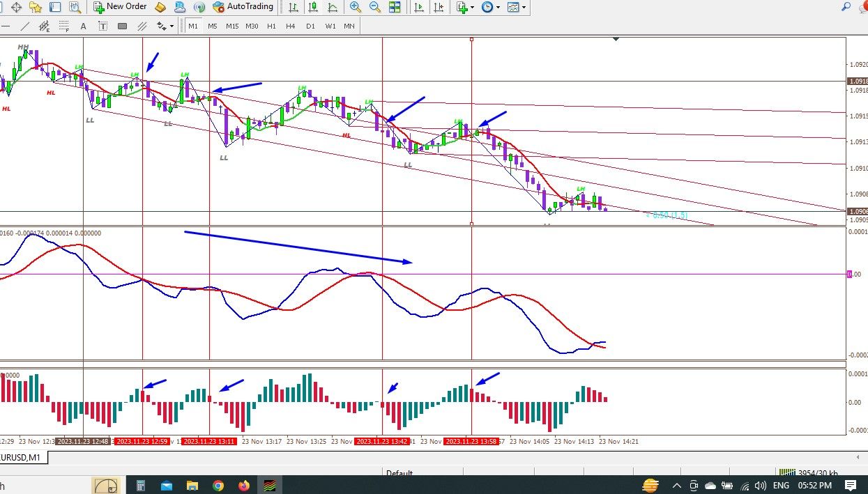Select the M5 timeframe

tap(212, 26)
